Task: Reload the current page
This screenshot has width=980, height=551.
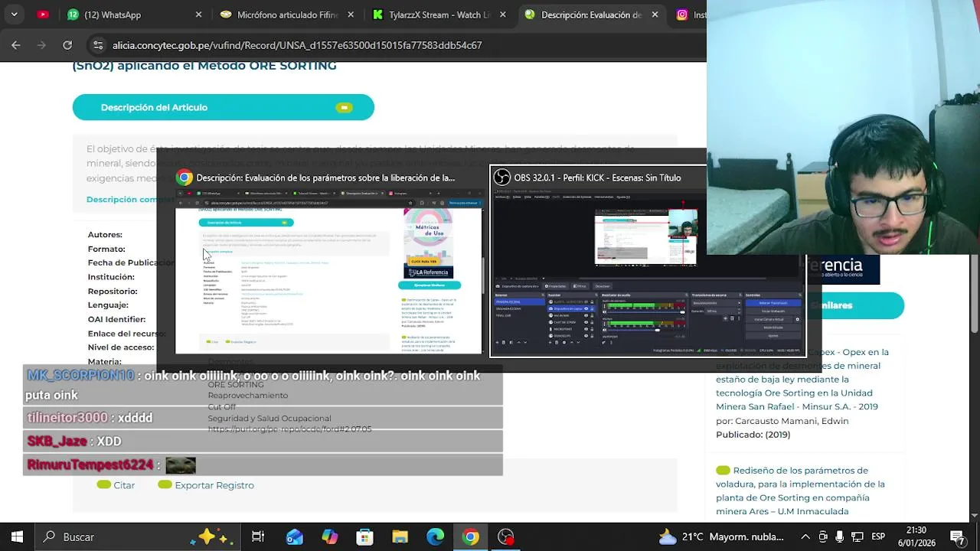Action: pos(67,45)
